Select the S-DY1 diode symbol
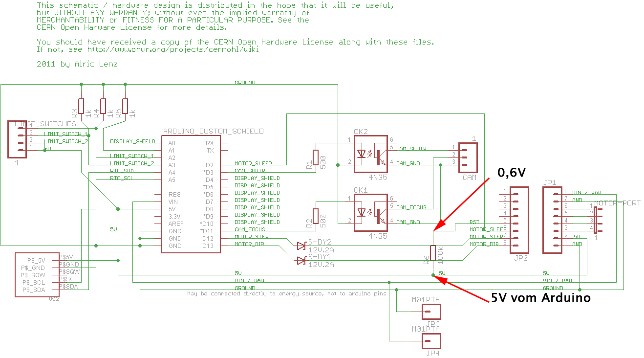Screen dimensions: 644x358 (301, 261)
